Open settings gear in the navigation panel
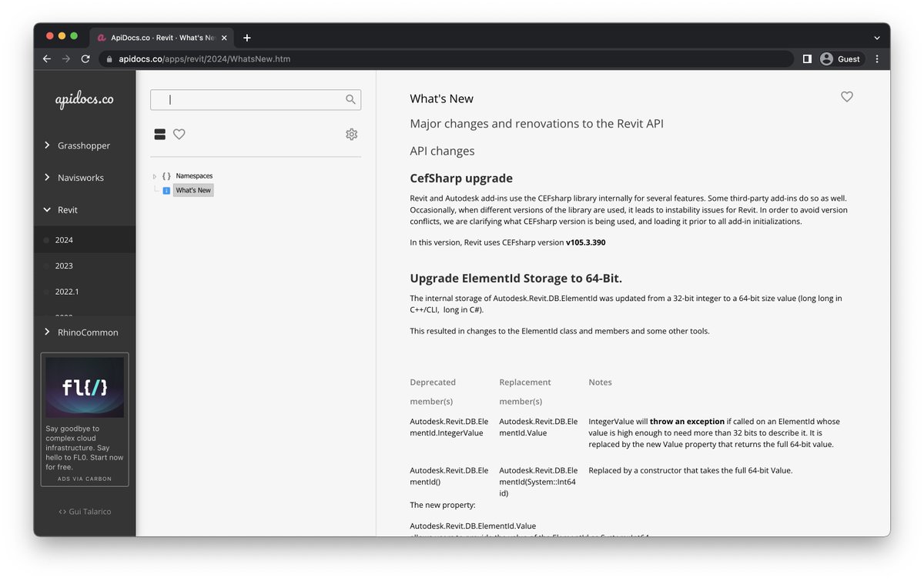Viewport: 924px width, 581px height. (x=351, y=134)
